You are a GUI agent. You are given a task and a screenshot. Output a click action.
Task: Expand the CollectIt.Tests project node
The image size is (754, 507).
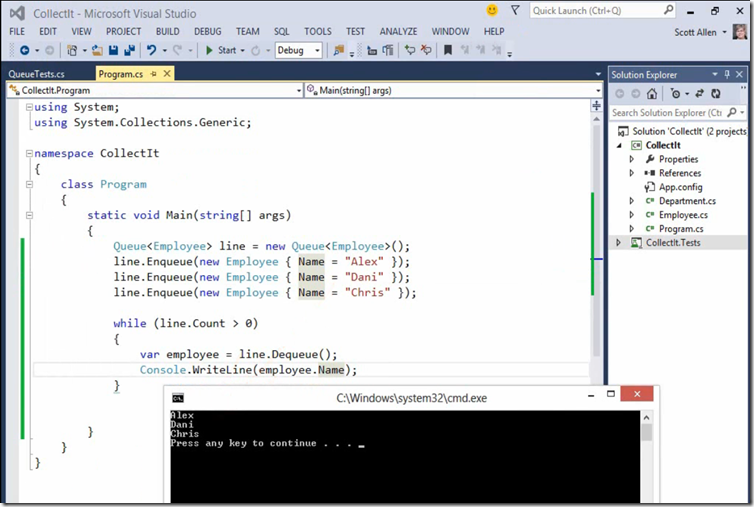[619, 243]
